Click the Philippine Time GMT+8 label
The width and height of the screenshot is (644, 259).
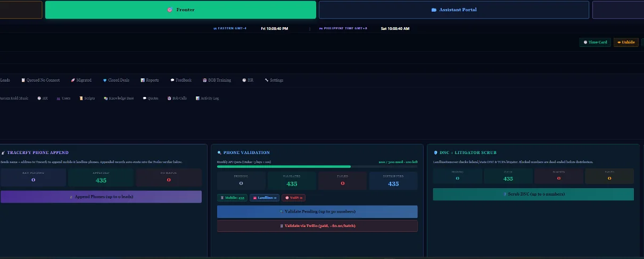343,28
